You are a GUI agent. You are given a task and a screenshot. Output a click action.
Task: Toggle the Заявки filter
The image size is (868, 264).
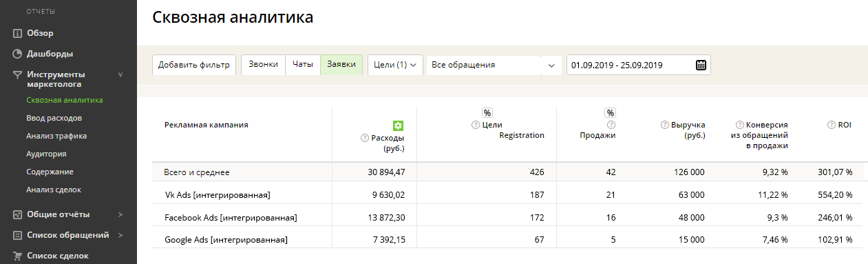tap(341, 65)
